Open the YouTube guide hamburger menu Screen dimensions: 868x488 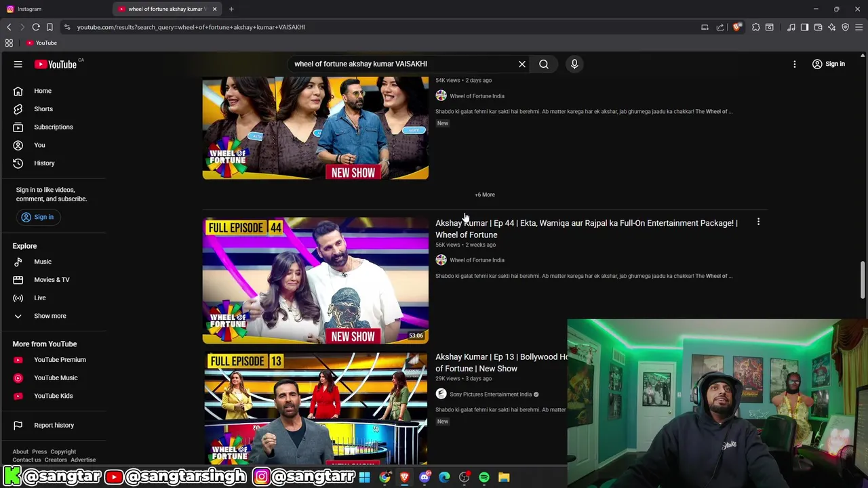tap(18, 64)
